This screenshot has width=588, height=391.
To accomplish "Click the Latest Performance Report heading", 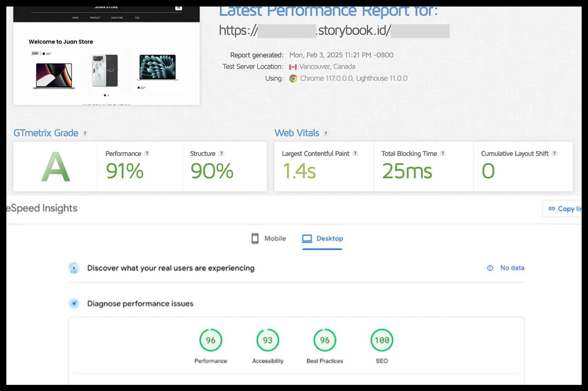I will click(x=328, y=11).
